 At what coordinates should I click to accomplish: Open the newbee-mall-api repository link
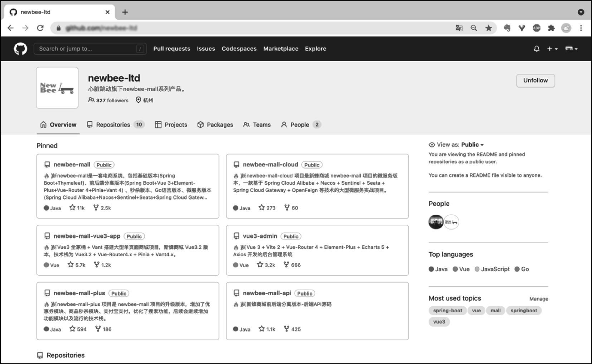[267, 293]
